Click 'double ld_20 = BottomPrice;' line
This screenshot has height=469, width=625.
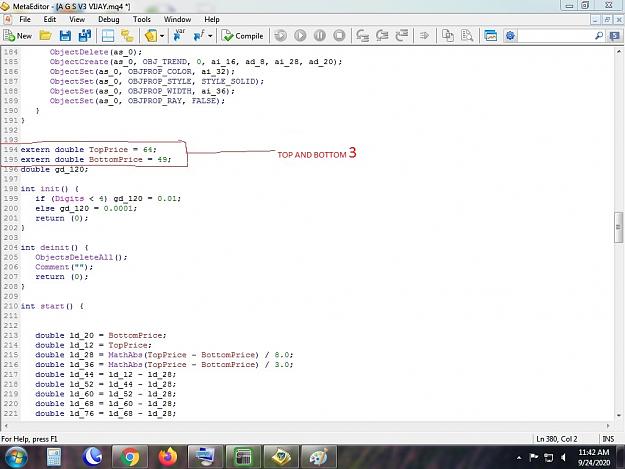[100, 335]
